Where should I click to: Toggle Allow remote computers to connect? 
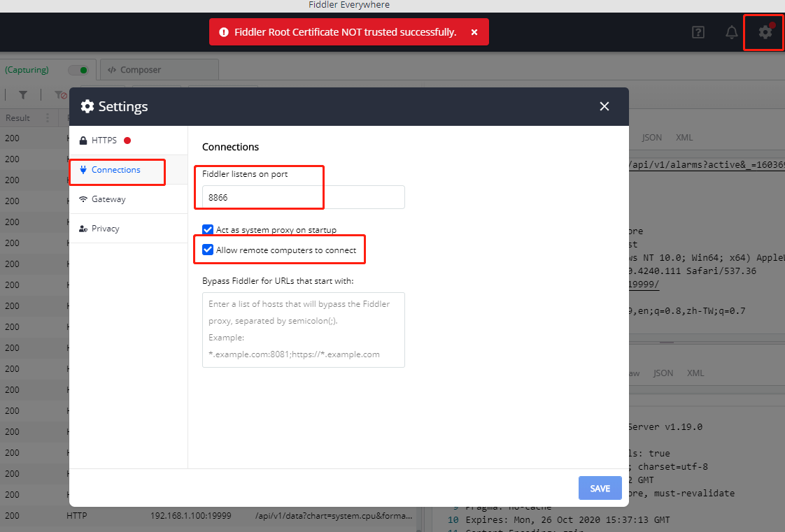coord(208,250)
